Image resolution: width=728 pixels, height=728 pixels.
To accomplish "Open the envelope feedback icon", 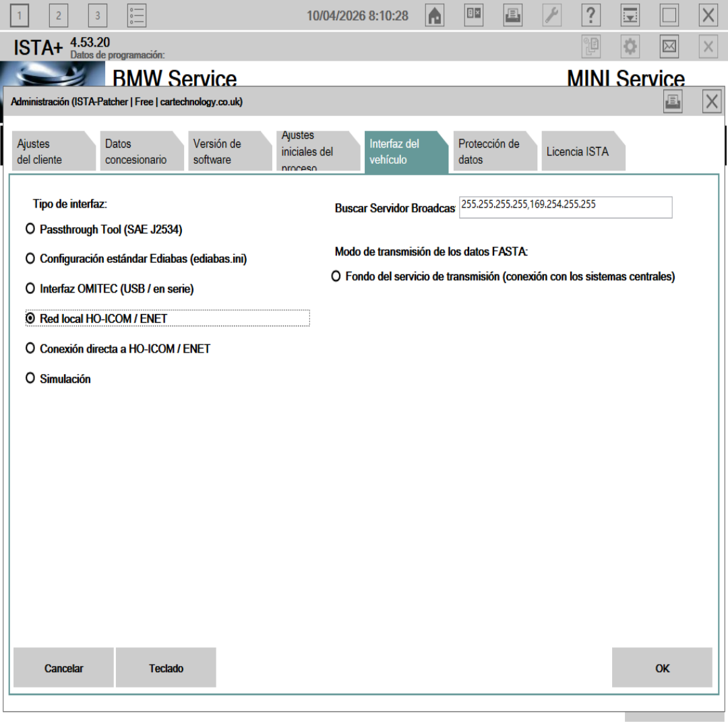I will pos(669,47).
